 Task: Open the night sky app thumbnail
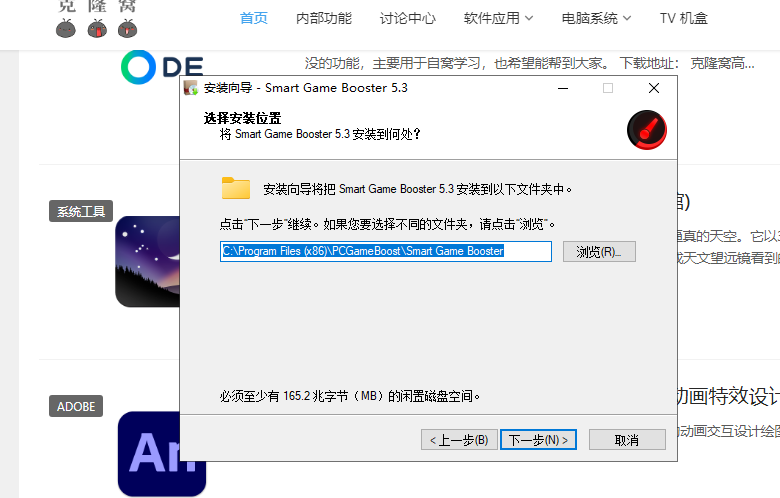pos(147,261)
